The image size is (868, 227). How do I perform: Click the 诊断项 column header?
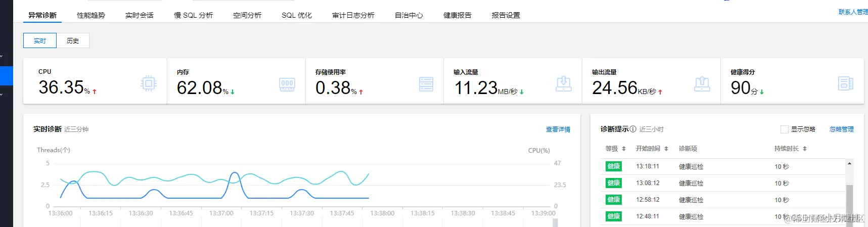(x=688, y=149)
